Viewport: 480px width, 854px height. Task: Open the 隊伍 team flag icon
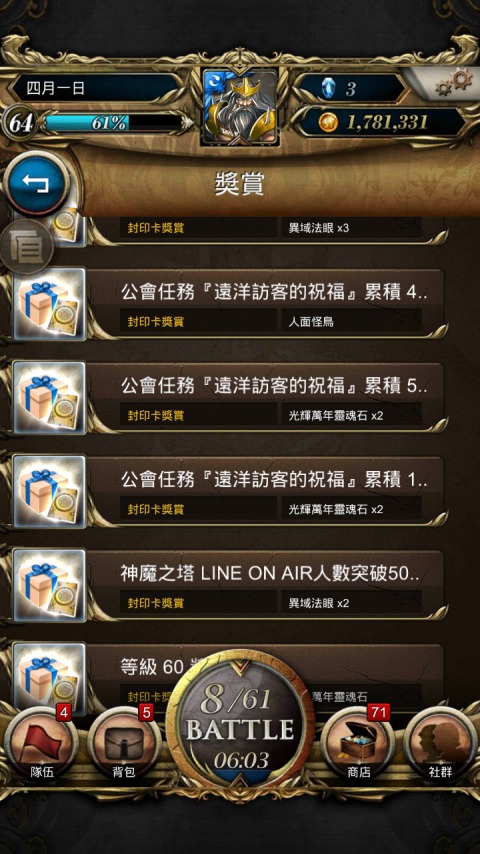pyautogui.click(x=41, y=744)
